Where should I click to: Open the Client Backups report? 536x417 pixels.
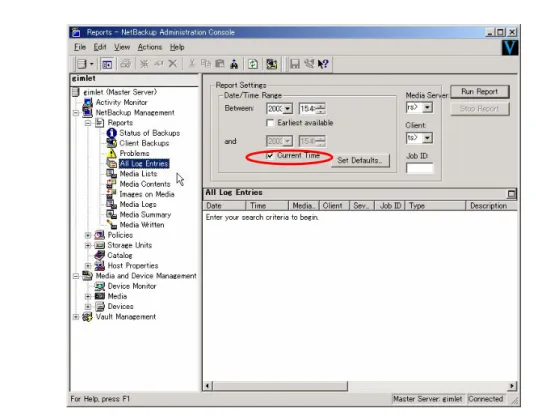click(144, 143)
